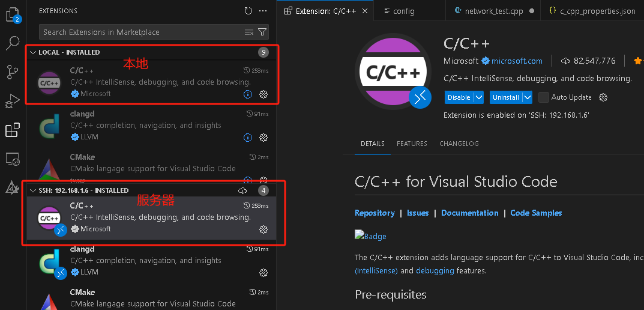Open the Run and Debug view
644x310 pixels.
[13, 101]
